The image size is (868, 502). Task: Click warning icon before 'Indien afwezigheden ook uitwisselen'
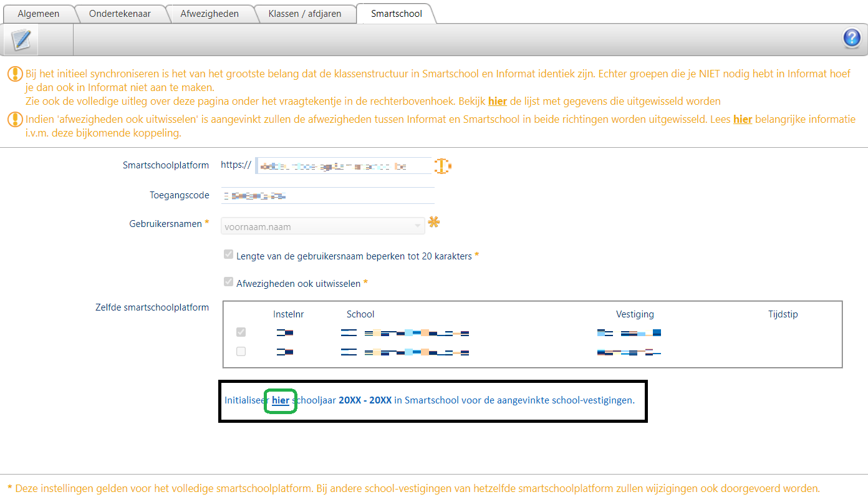[x=15, y=119]
